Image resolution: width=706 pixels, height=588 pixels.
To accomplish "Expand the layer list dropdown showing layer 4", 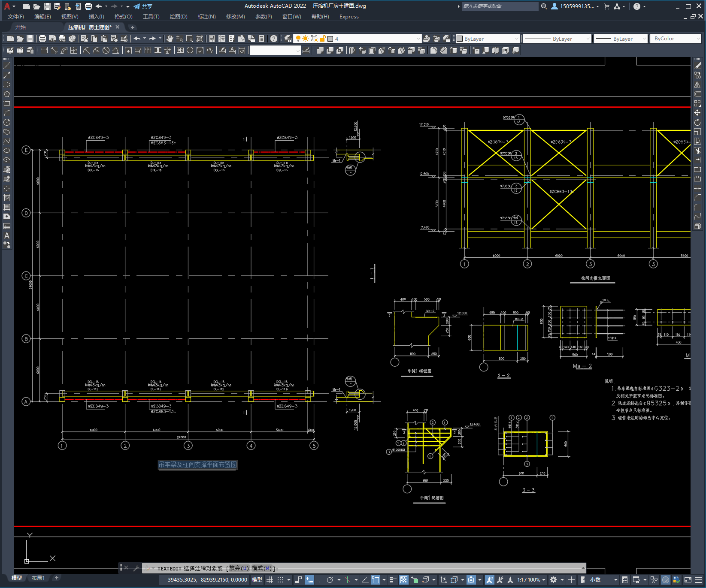I will [x=418, y=39].
